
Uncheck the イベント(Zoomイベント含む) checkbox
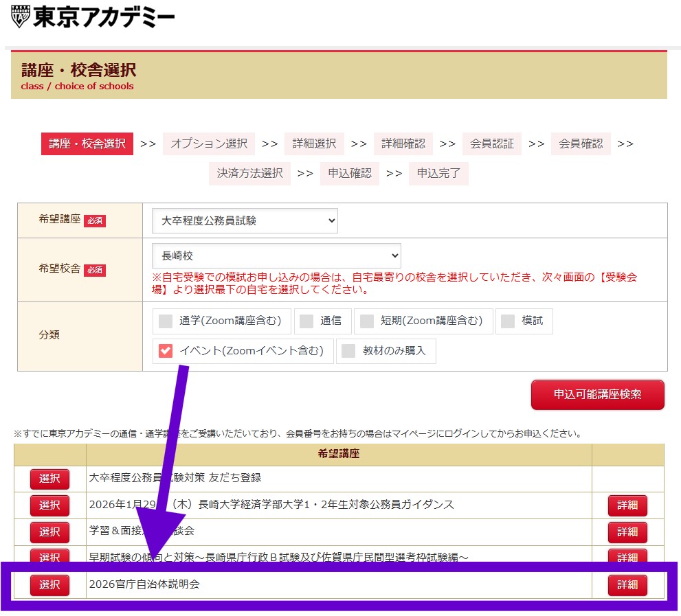(x=166, y=350)
